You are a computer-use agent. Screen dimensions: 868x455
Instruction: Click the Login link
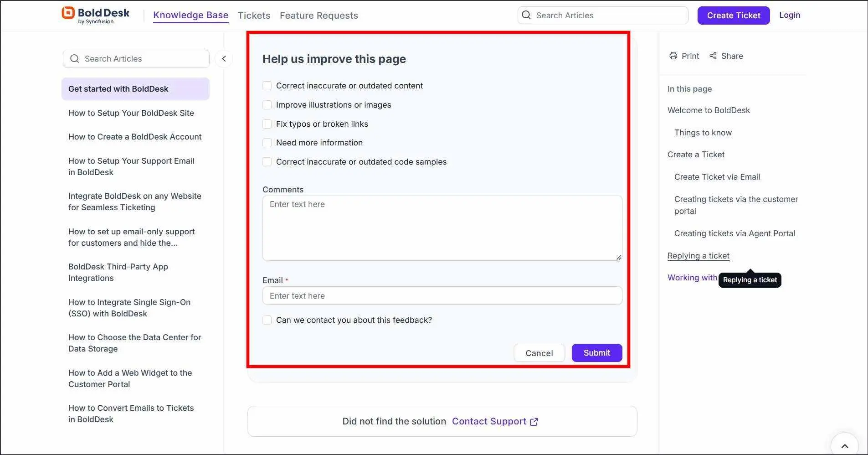click(x=789, y=15)
